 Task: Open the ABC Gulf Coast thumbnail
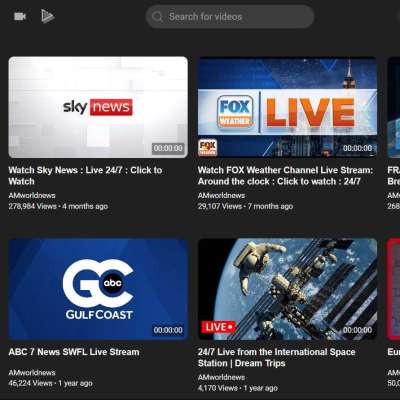coord(98,289)
